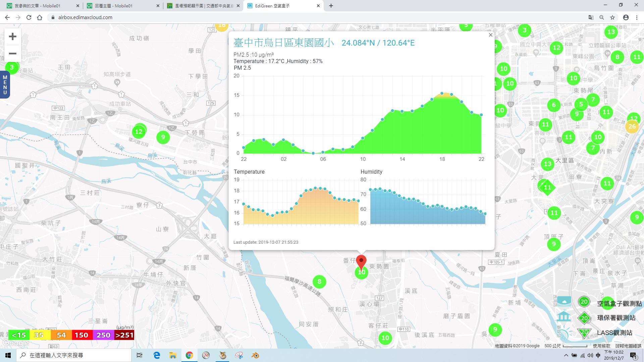Click the station title 臺中市烏日區東園國小
The height and width of the screenshot is (362, 644).
284,43
